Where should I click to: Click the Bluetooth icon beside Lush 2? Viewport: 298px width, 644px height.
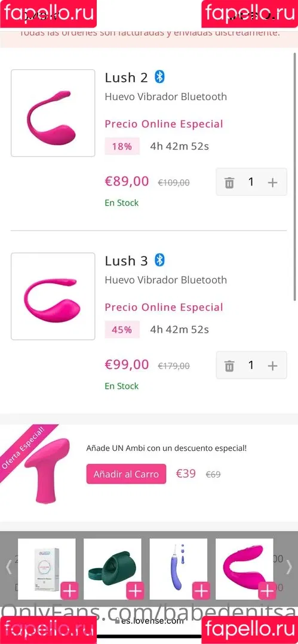[x=159, y=77]
